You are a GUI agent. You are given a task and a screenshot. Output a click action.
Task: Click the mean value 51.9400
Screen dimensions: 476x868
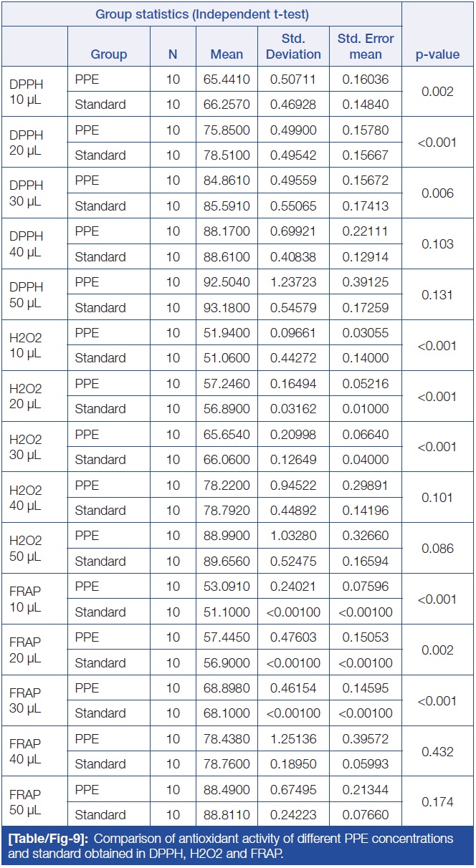[227, 333]
